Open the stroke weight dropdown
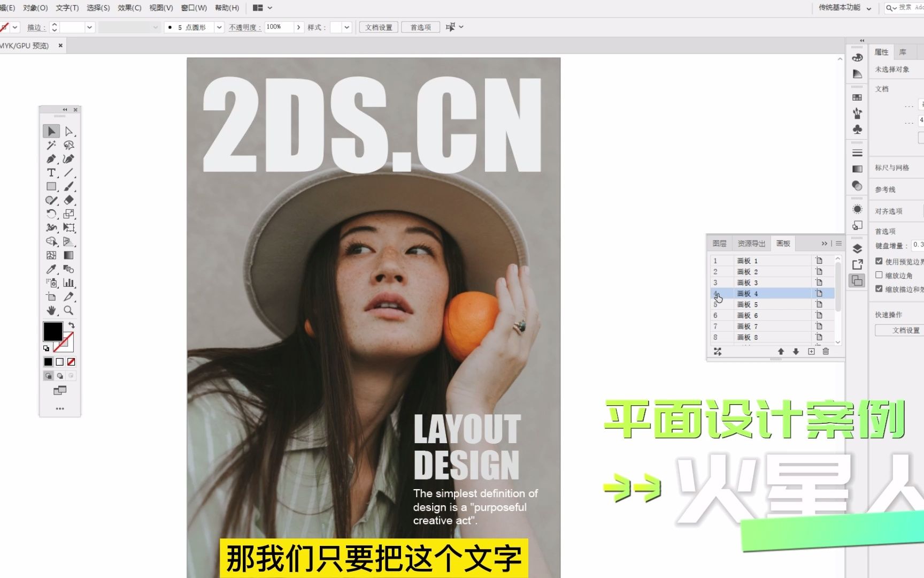This screenshot has height=578, width=924. [x=89, y=27]
